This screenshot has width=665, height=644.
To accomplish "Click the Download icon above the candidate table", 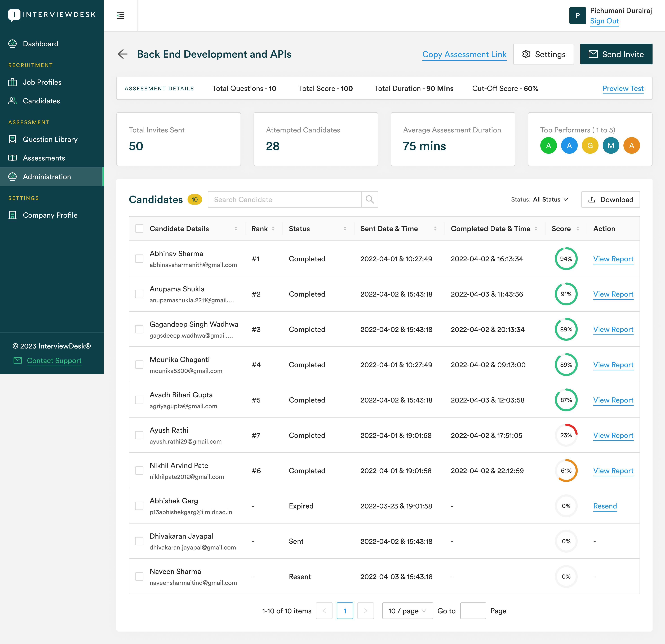I will [x=592, y=200].
